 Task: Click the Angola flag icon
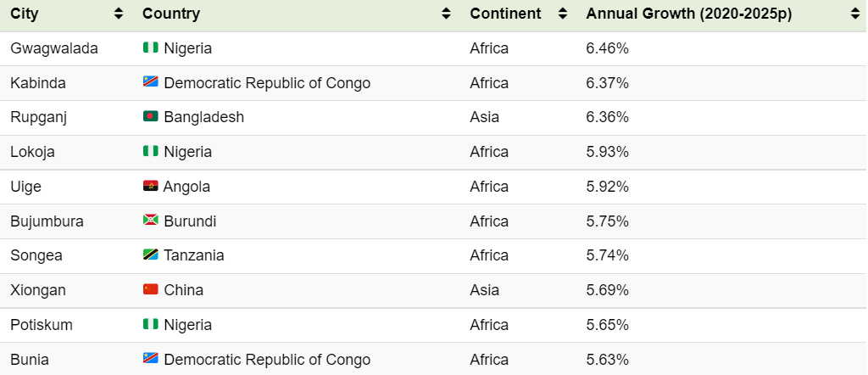151,187
